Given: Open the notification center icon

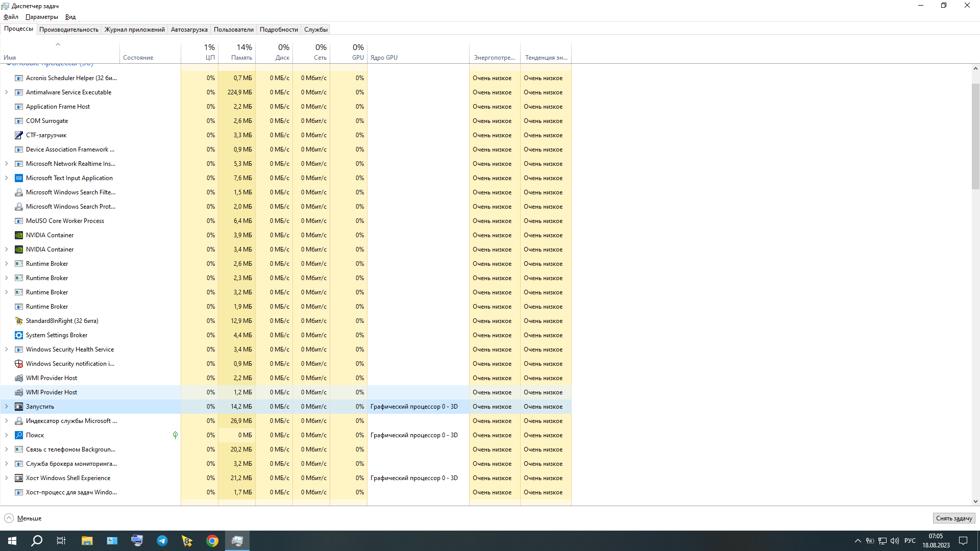Looking at the screenshot, I should (963, 541).
